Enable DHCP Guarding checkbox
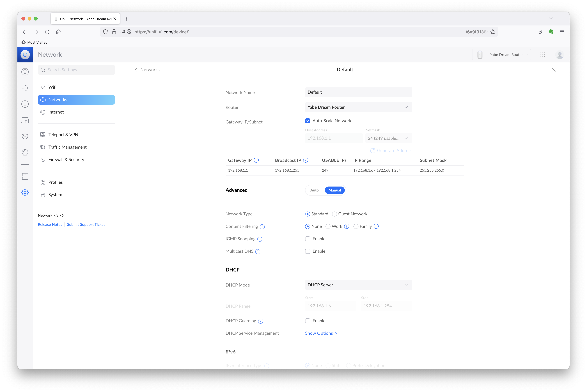Screen dimensions: 587x392 (x=308, y=321)
